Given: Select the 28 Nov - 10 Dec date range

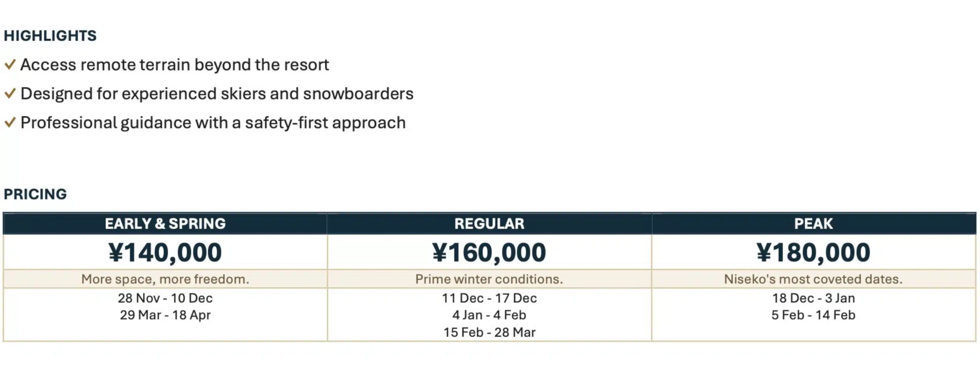Looking at the screenshot, I should pyautogui.click(x=165, y=298).
